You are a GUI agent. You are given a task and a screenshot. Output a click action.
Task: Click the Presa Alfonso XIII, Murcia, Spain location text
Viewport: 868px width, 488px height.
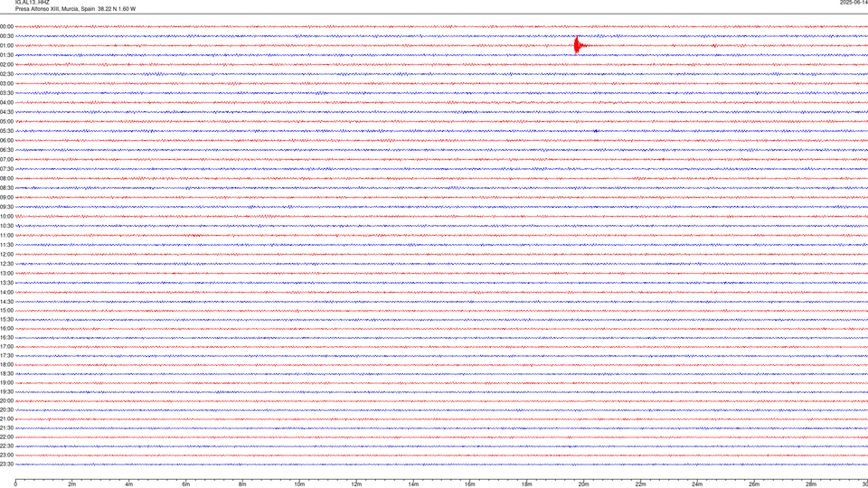55,9
